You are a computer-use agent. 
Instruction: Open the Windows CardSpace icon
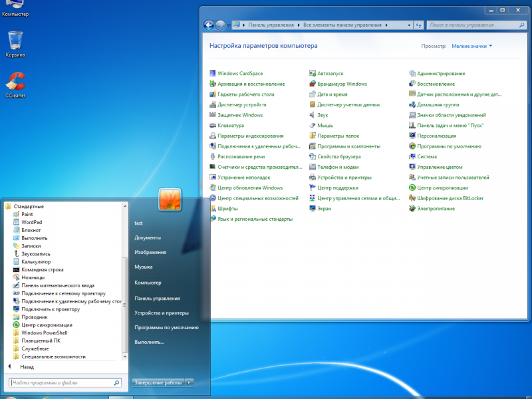pos(213,73)
